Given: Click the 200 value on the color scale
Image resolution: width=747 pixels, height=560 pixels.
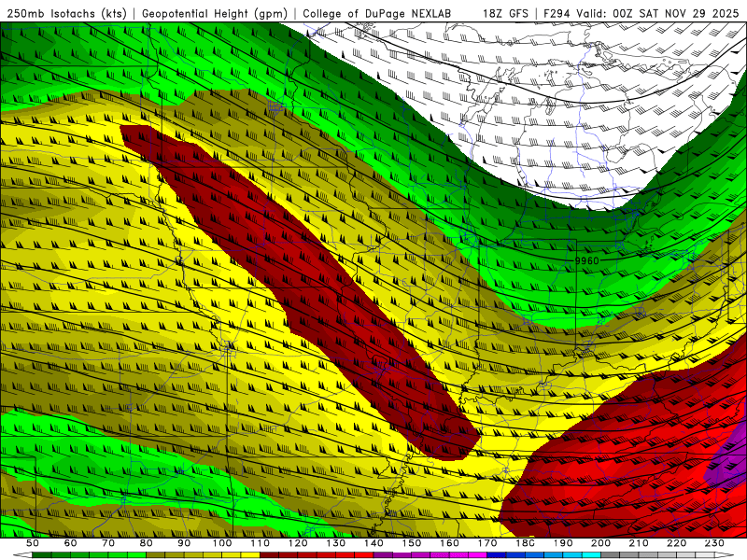Looking at the screenshot, I should pos(601,543).
